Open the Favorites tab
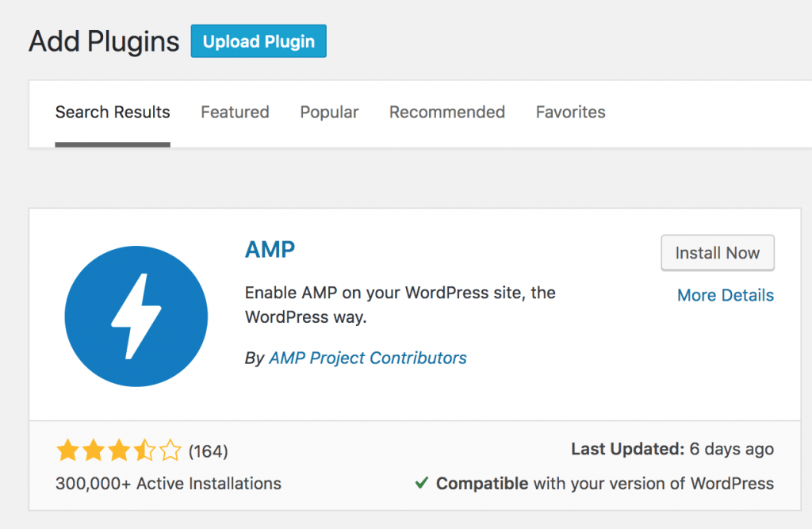 point(571,113)
